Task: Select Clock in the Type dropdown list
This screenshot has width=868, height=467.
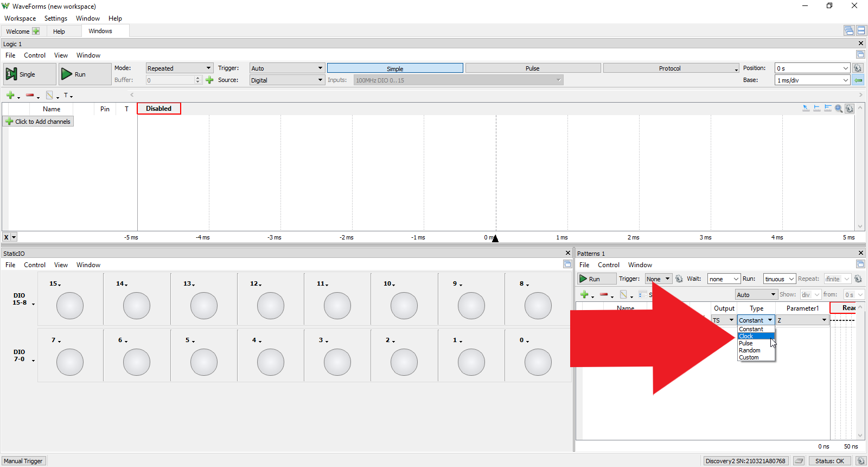Action: (756, 336)
